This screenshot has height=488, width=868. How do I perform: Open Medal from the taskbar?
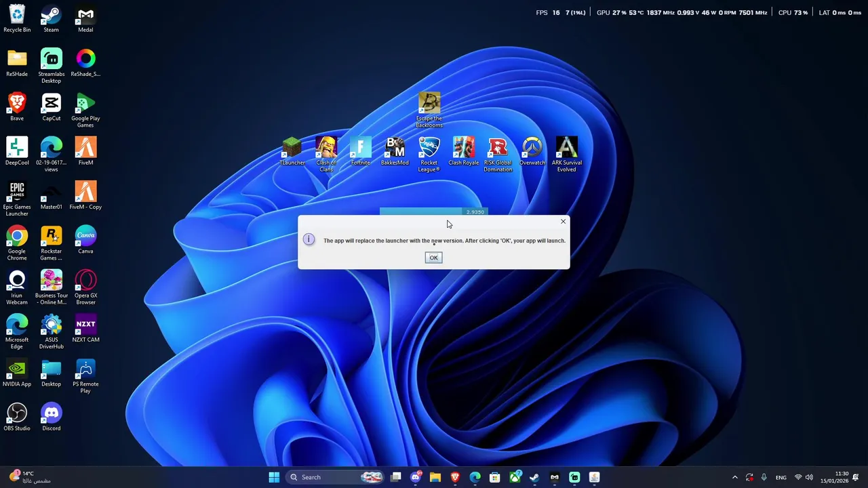(555, 477)
